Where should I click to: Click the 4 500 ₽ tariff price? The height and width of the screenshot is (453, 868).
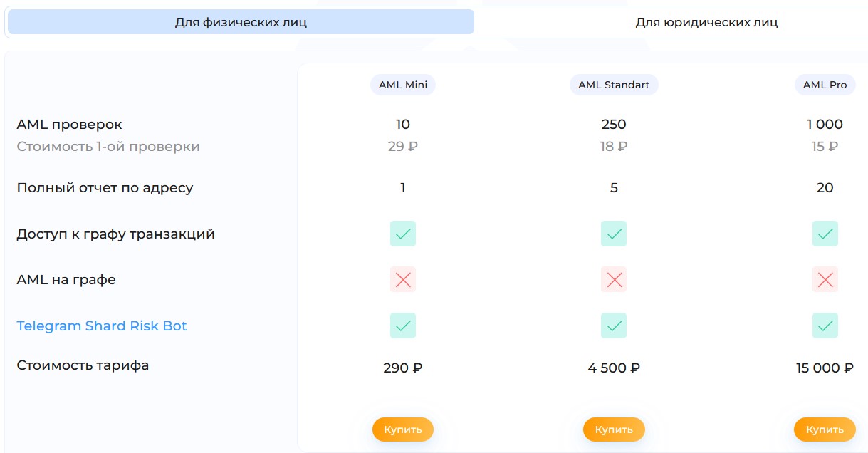[x=614, y=368]
